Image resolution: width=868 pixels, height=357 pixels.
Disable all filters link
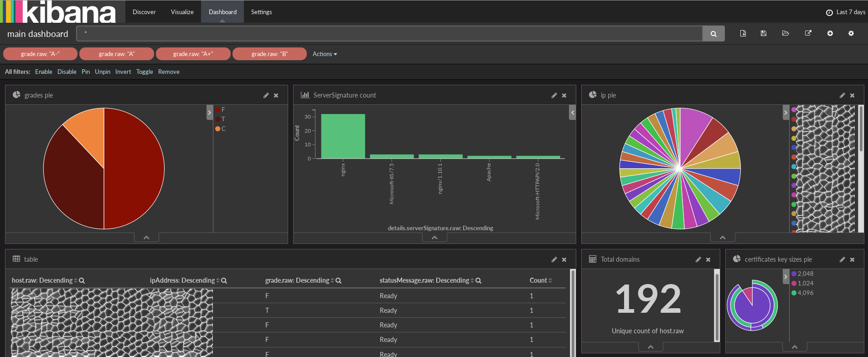pyautogui.click(x=67, y=72)
